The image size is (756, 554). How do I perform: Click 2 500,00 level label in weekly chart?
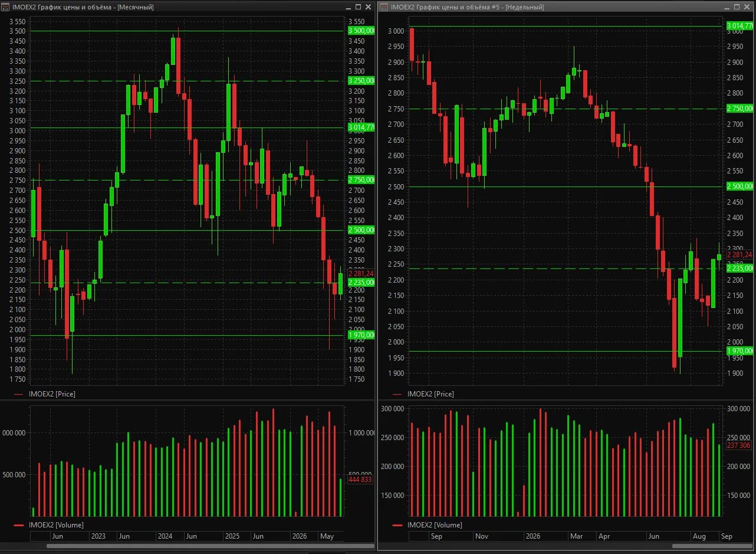[739, 186]
